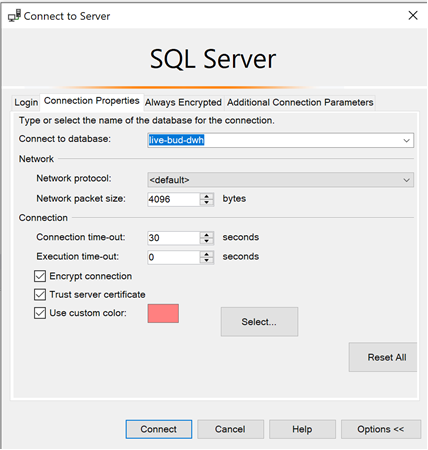Open Additional Connection Parameters tab
The width and height of the screenshot is (428, 450).
pos(300,102)
